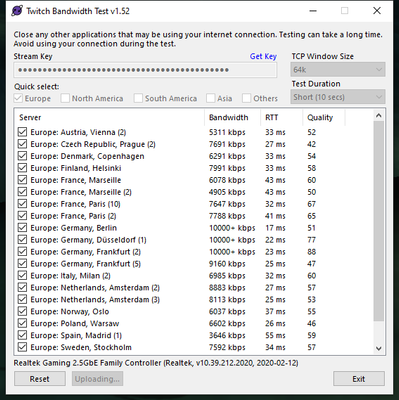Uncheck Germany, Berlin server checkbox
Screen dimensions: 399x400
point(22,228)
